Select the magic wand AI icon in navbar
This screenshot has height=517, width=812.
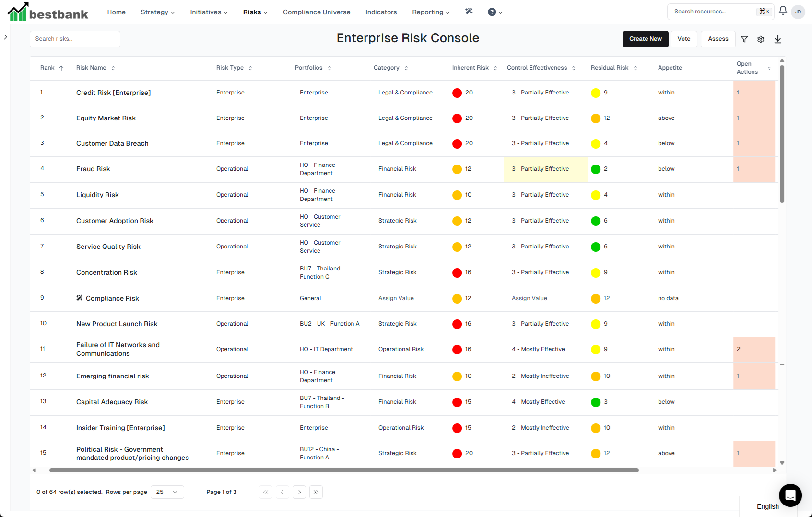[469, 12]
